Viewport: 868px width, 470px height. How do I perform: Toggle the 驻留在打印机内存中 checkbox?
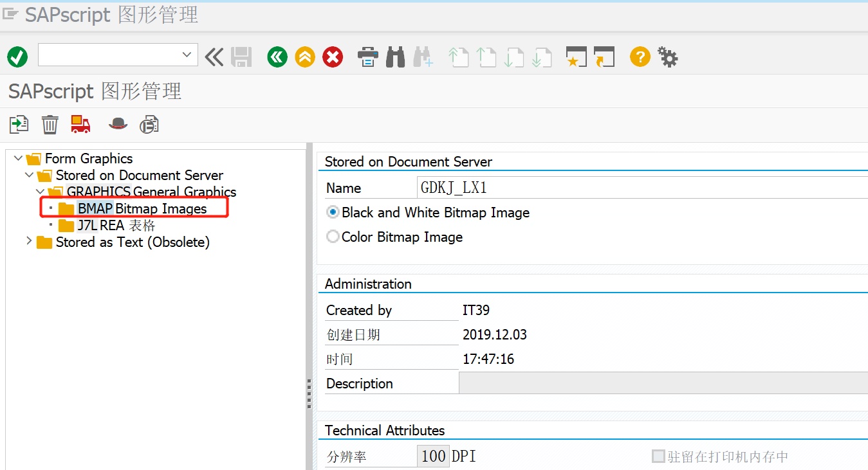[x=658, y=455]
